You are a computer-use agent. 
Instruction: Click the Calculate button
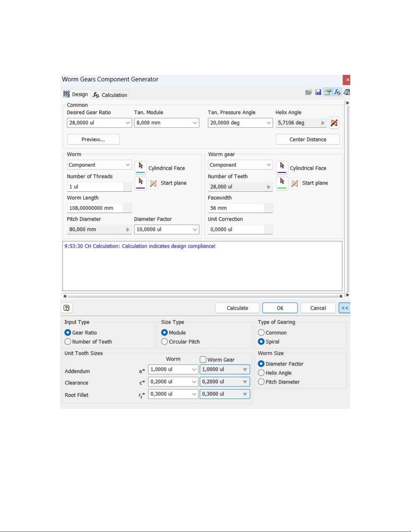(x=237, y=308)
